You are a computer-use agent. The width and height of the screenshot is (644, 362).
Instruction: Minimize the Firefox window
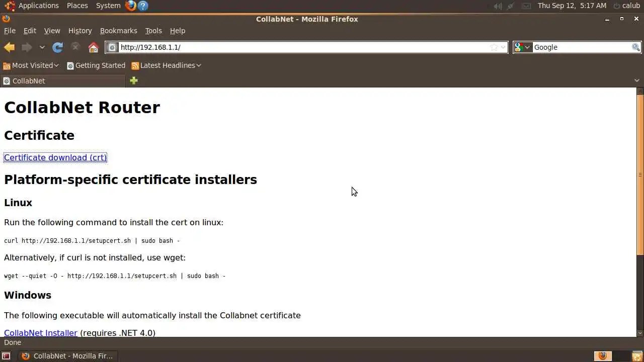(x=607, y=19)
